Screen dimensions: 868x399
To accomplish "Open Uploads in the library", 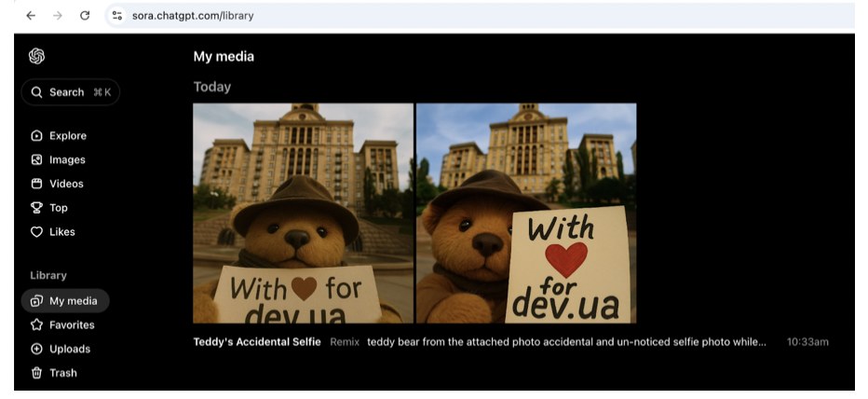I will [x=61, y=349].
